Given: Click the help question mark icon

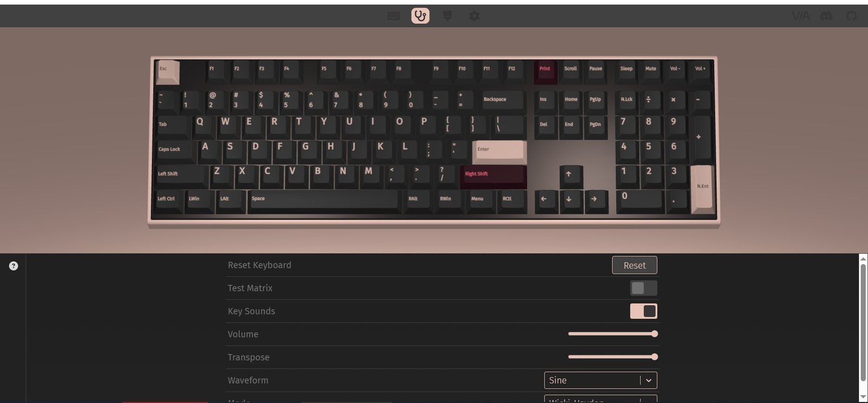Looking at the screenshot, I should click(14, 266).
